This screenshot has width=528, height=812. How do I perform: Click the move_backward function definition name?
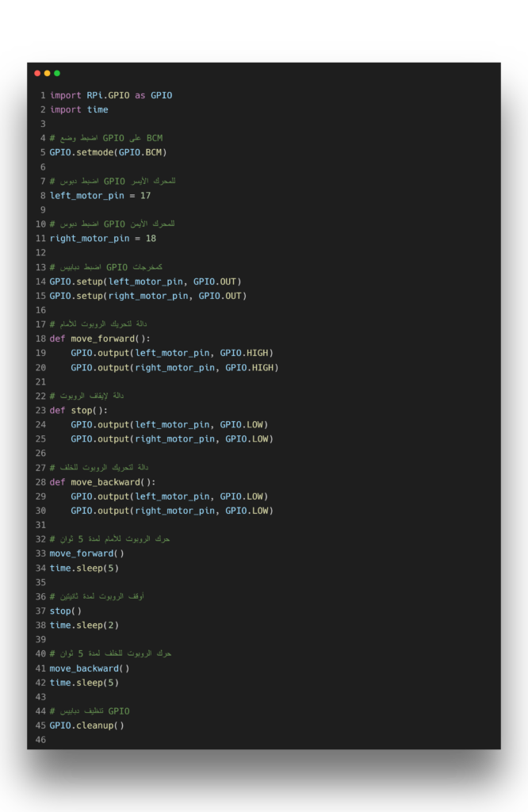click(105, 482)
